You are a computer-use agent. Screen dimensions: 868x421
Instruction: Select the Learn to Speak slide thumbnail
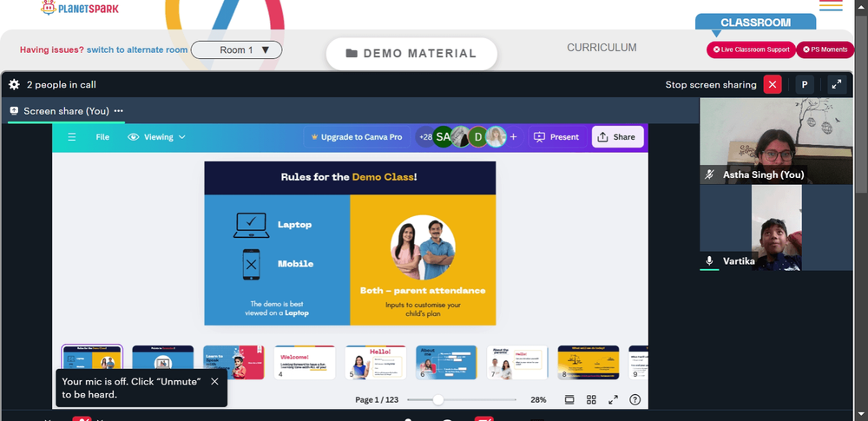click(233, 362)
